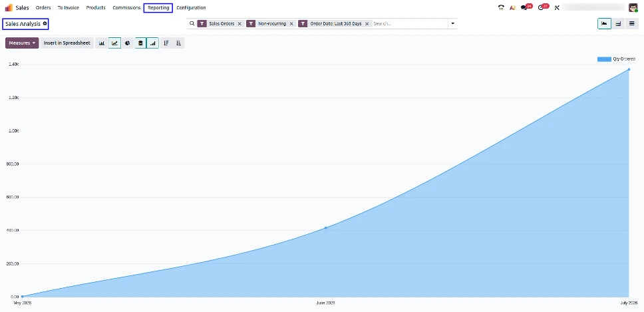Open the search options dropdown arrow

453,24
